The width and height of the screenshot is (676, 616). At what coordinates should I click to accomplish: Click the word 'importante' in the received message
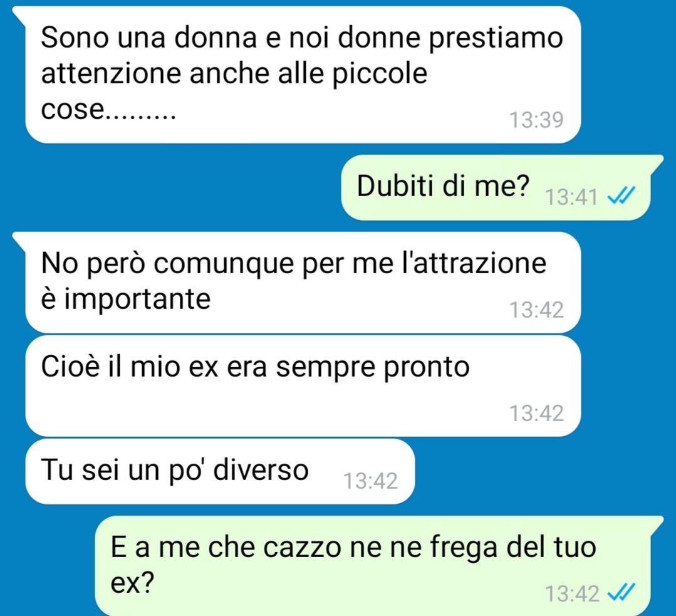click(x=138, y=300)
